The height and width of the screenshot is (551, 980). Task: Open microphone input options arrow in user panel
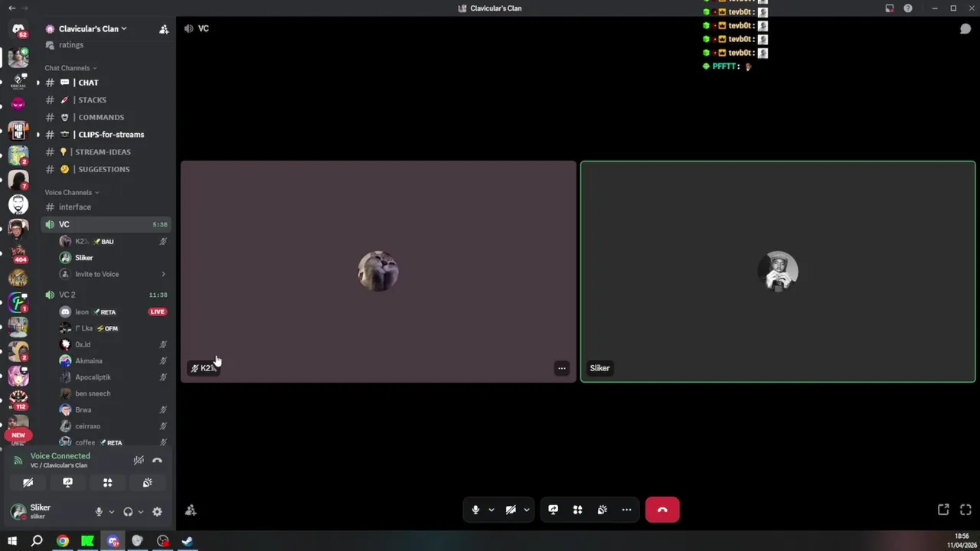[x=111, y=512]
